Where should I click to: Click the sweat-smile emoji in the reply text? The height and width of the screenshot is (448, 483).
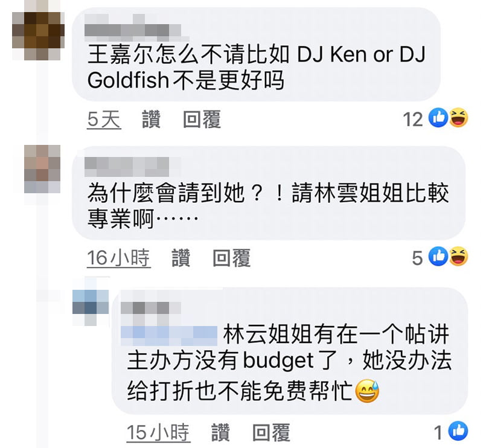pyautogui.click(x=367, y=391)
